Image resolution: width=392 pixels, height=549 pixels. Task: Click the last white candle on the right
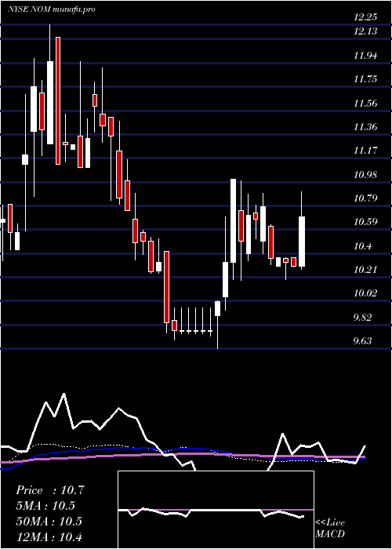pyautogui.click(x=302, y=242)
